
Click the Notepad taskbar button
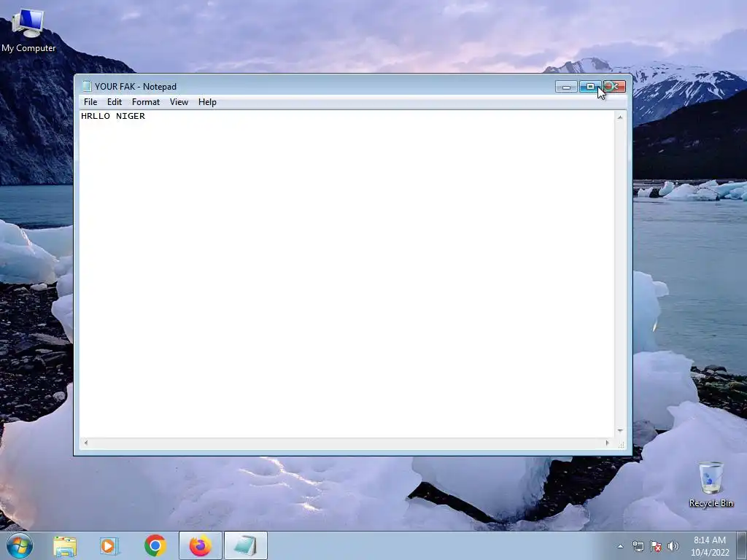[x=246, y=546]
